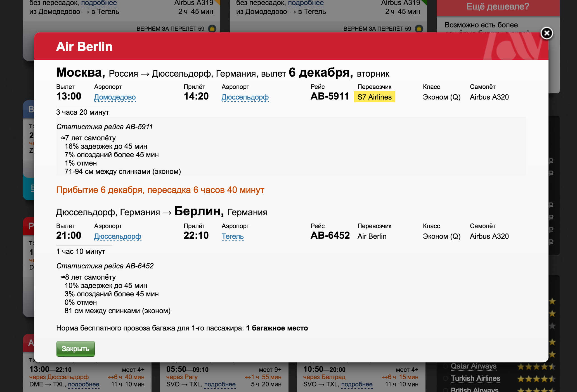Open подробнее in the через Белград card
Viewport: 577px width, 392px height.
(x=357, y=384)
